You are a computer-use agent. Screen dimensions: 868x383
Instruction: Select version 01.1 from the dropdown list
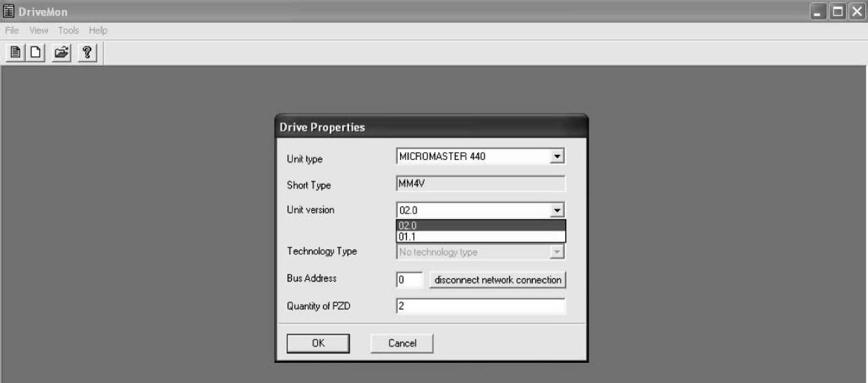click(481, 237)
